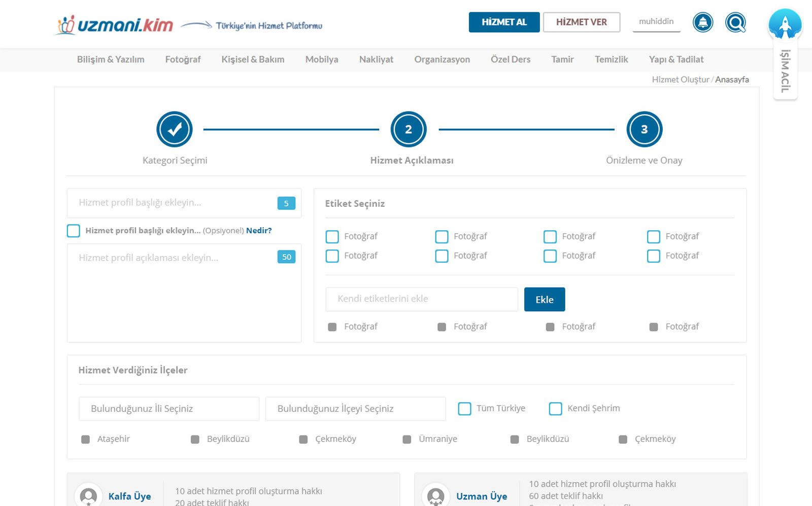Viewport: 812px width, 506px height.
Task: Click the HİZMET VER button
Action: click(581, 22)
